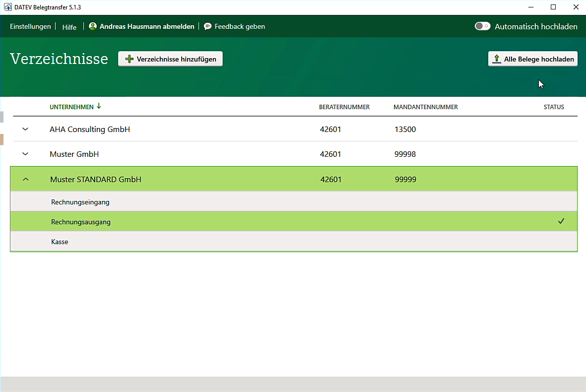The width and height of the screenshot is (586, 392).
Task: Click Mandantennummer 99998
Action: [405, 154]
